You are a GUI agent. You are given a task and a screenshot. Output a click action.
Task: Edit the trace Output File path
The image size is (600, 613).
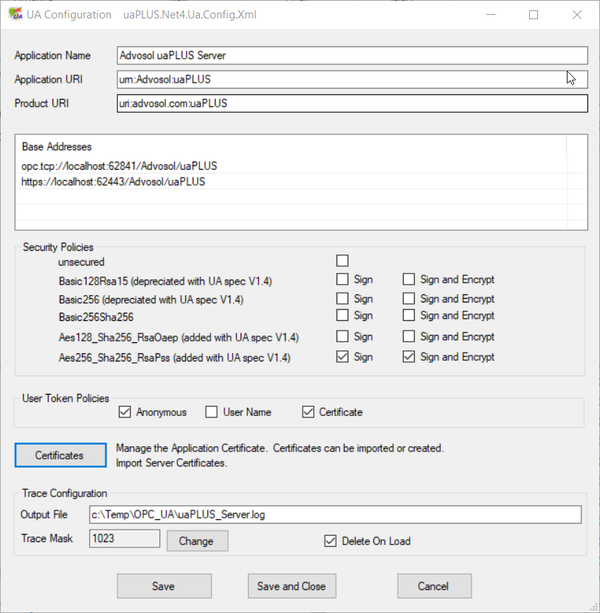click(335, 514)
